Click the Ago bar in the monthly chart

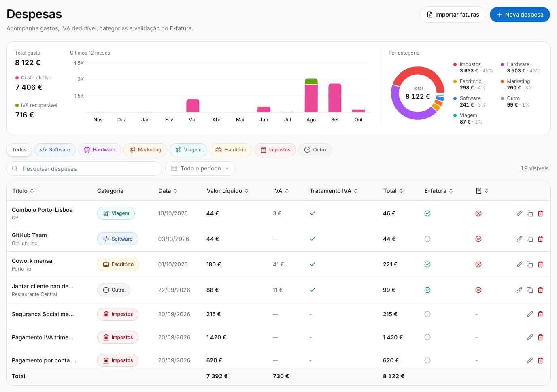coord(311,95)
